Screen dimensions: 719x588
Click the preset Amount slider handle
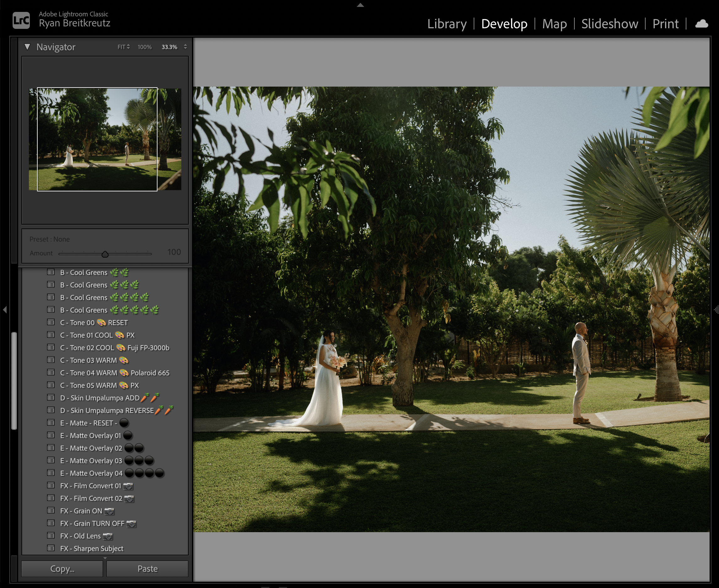pos(105,254)
